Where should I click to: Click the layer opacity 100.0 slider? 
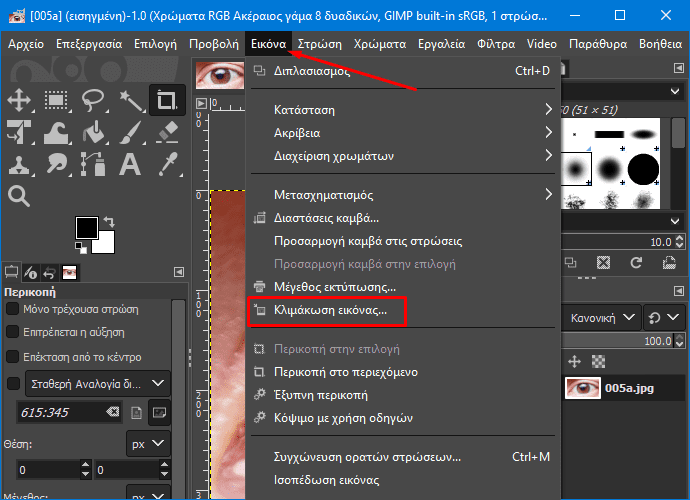coord(618,341)
